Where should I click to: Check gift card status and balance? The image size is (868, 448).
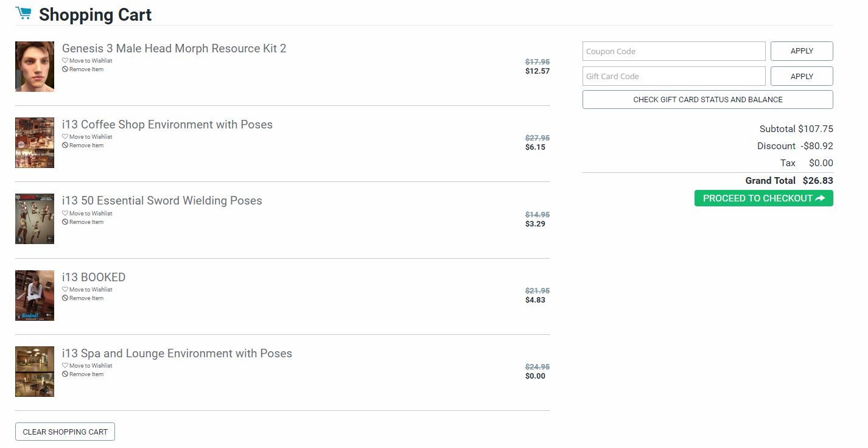[x=707, y=100]
